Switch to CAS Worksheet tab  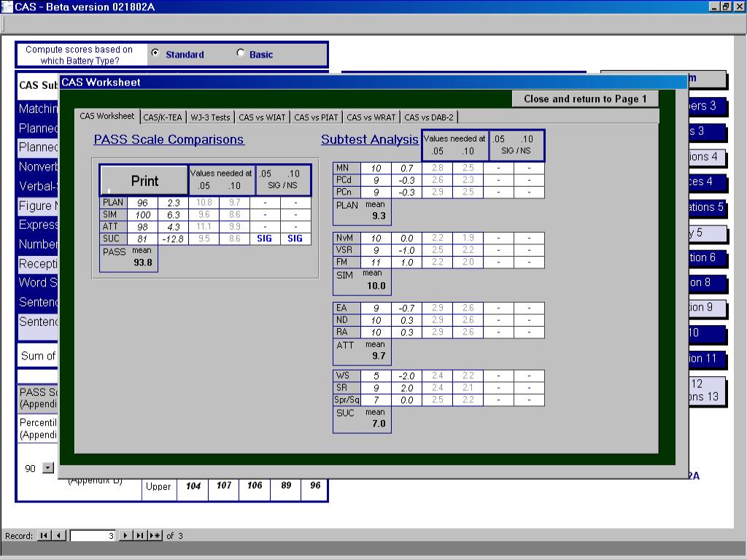(x=107, y=116)
